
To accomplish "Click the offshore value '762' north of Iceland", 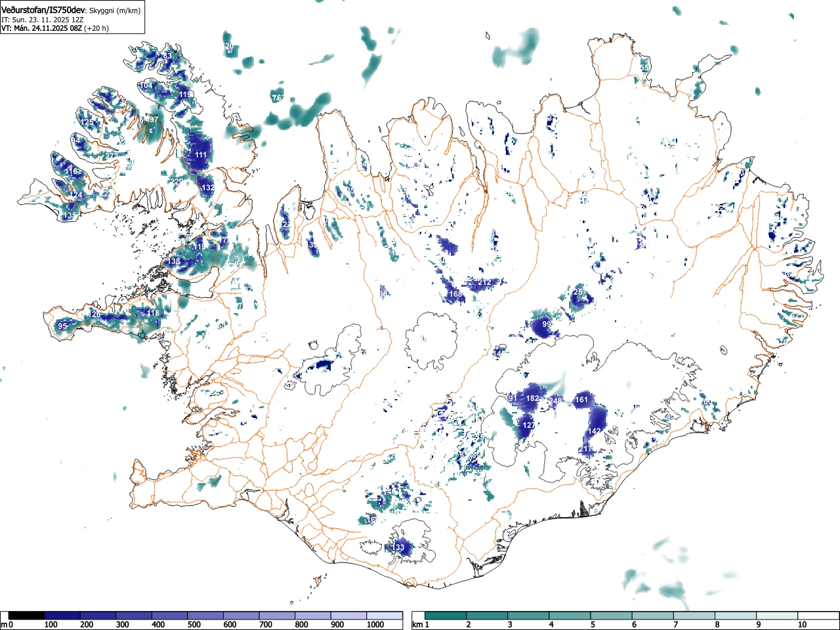I will tap(278, 98).
